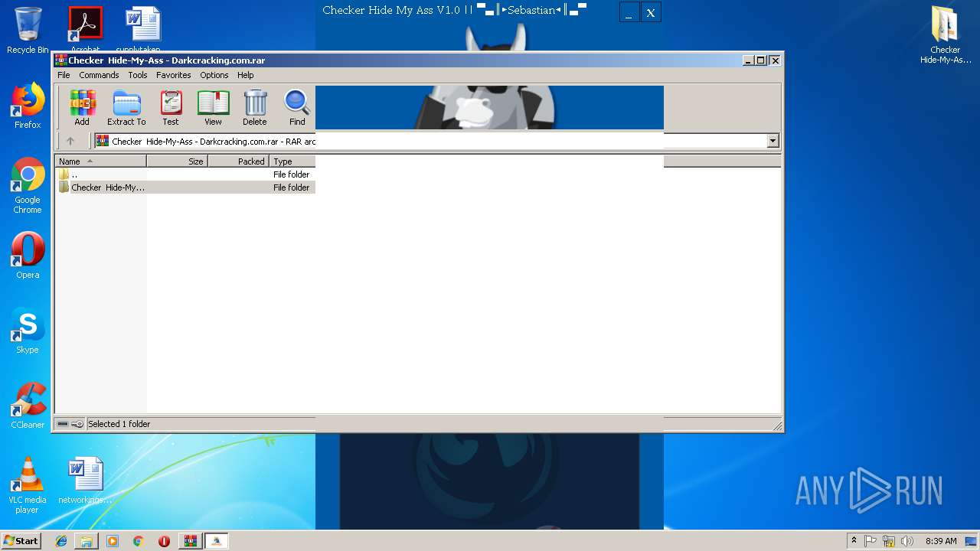Click the Start button
This screenshot has width=980, height=551.
coord(21,541)
